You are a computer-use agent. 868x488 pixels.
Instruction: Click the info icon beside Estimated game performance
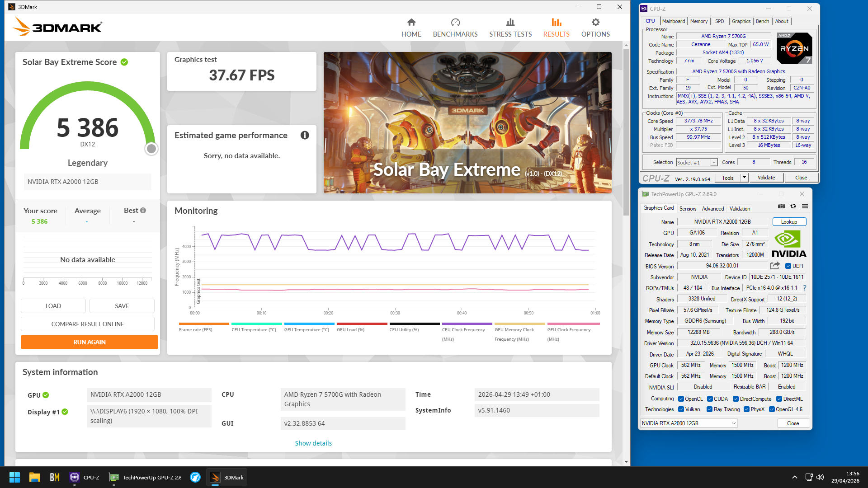click(x=305, y=135)
